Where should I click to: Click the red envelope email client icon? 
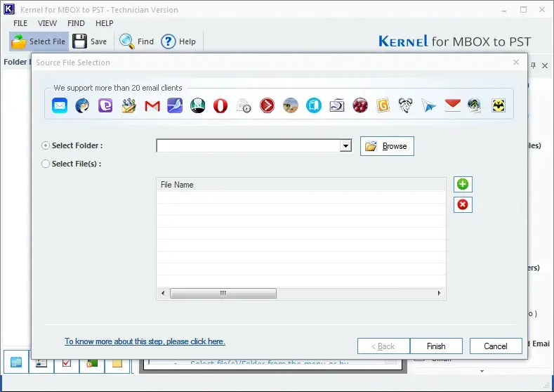pyautogui.click(x=453, y=105)
